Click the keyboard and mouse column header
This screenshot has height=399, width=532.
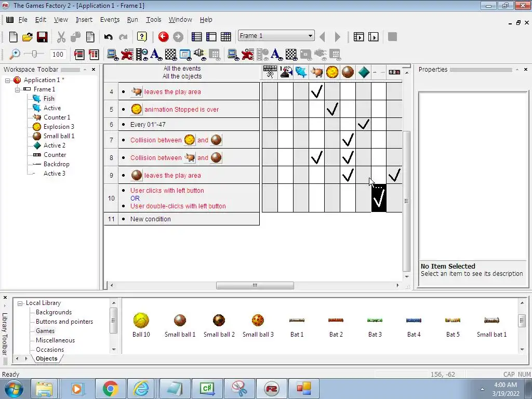pos(270,72)
